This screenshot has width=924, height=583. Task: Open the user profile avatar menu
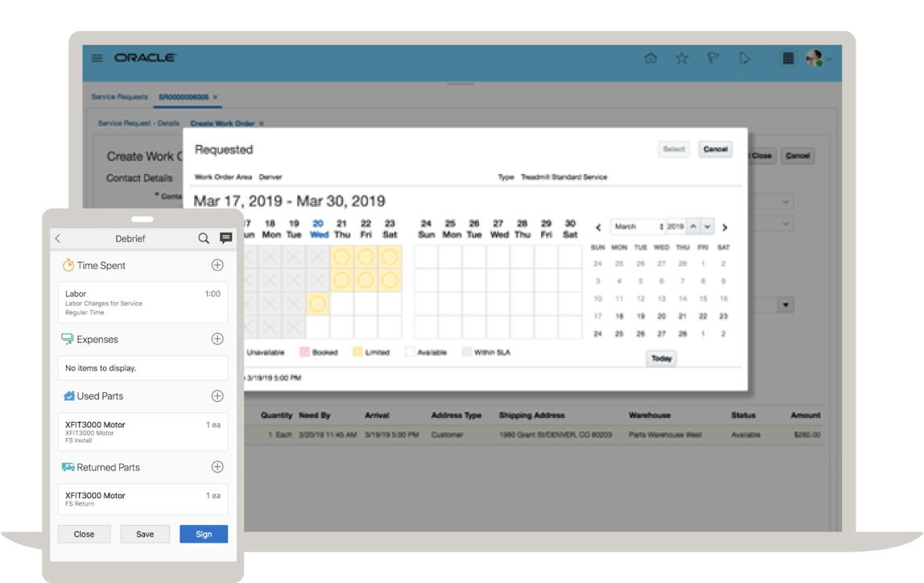click(x=816, y=58)
